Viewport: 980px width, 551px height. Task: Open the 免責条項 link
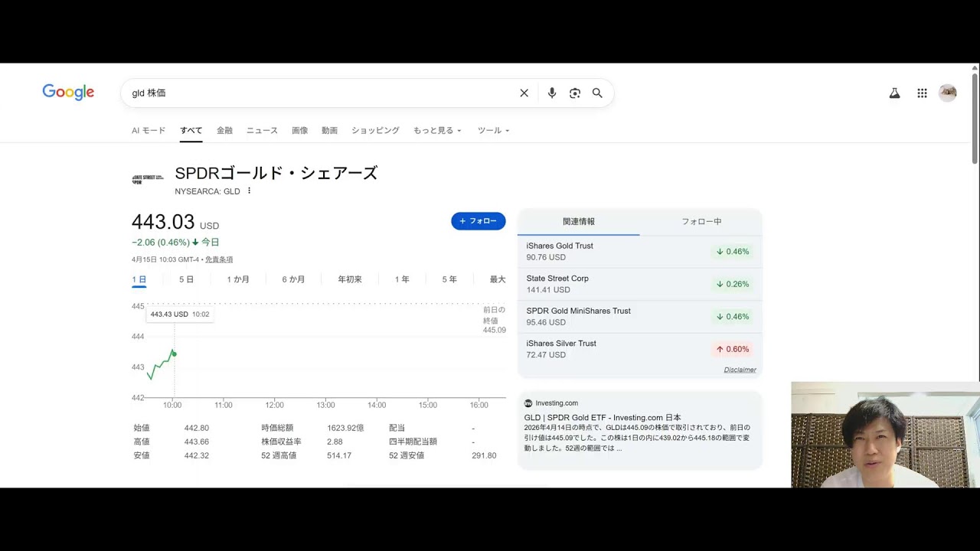pos(219,259)
